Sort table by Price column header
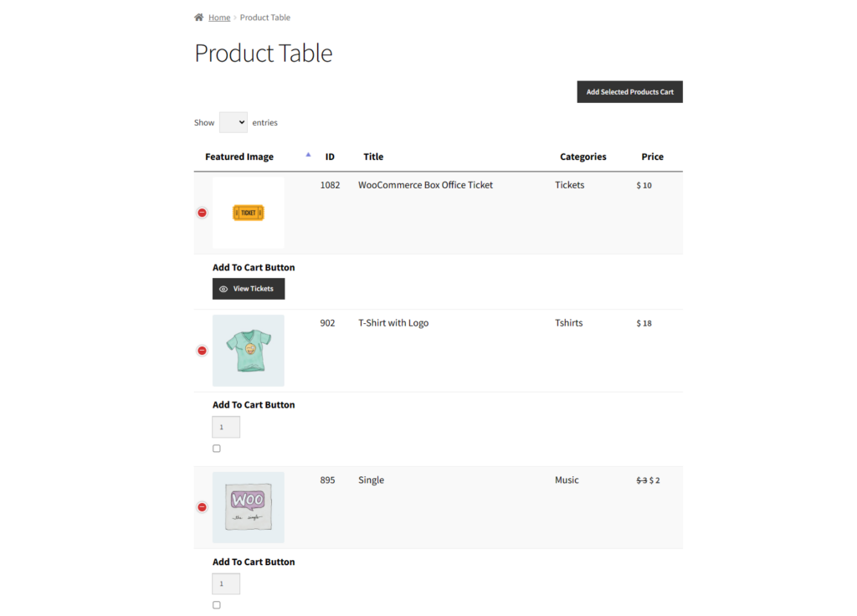Image resolution: width=857 pixels, height=616 pixels. (652, 157)
